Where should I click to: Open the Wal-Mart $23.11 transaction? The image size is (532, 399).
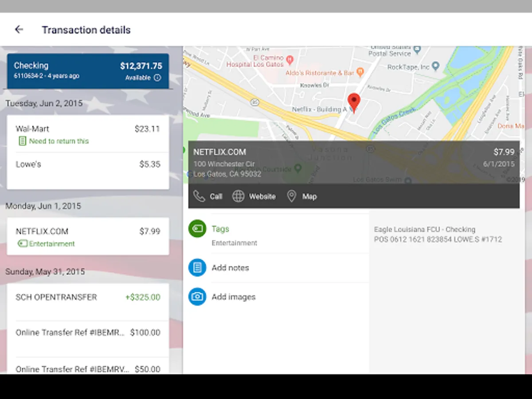click(x=88, y=134)
